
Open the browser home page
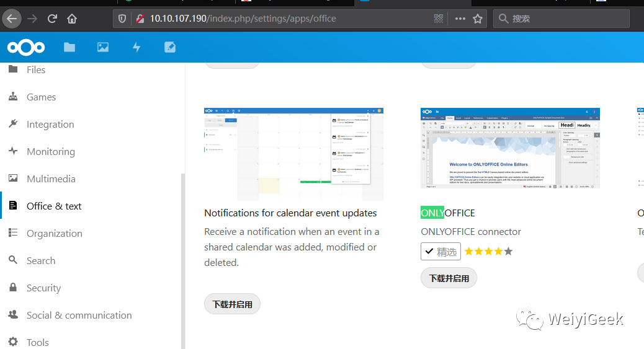[x=72, y=19]
